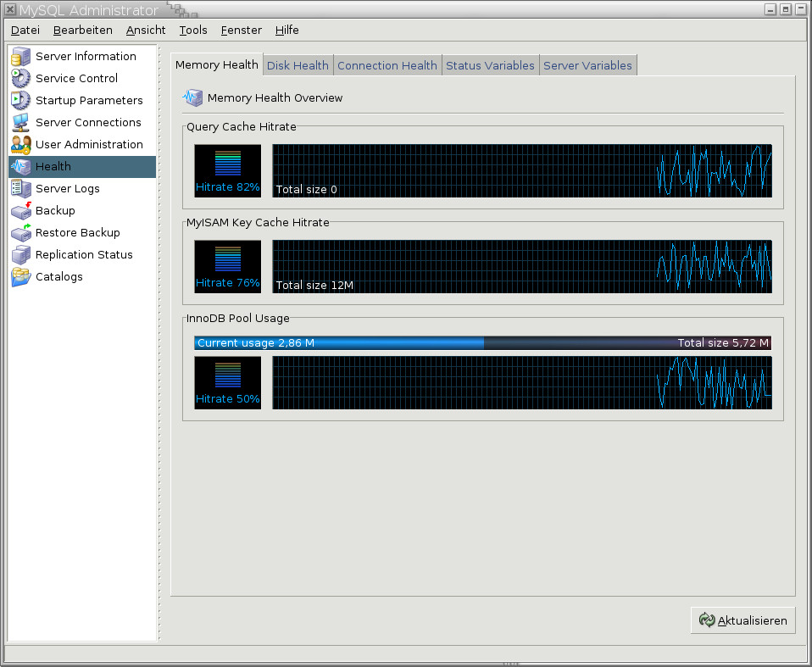This screenshot has height=667, width=812.
Task: Click the Memory Health Overview heading
Action: [275, 97]
